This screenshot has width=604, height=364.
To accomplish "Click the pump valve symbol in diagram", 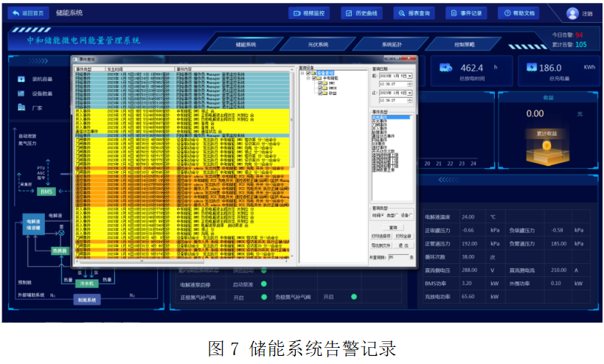I will pyautogui.click(x=61, y=233).
